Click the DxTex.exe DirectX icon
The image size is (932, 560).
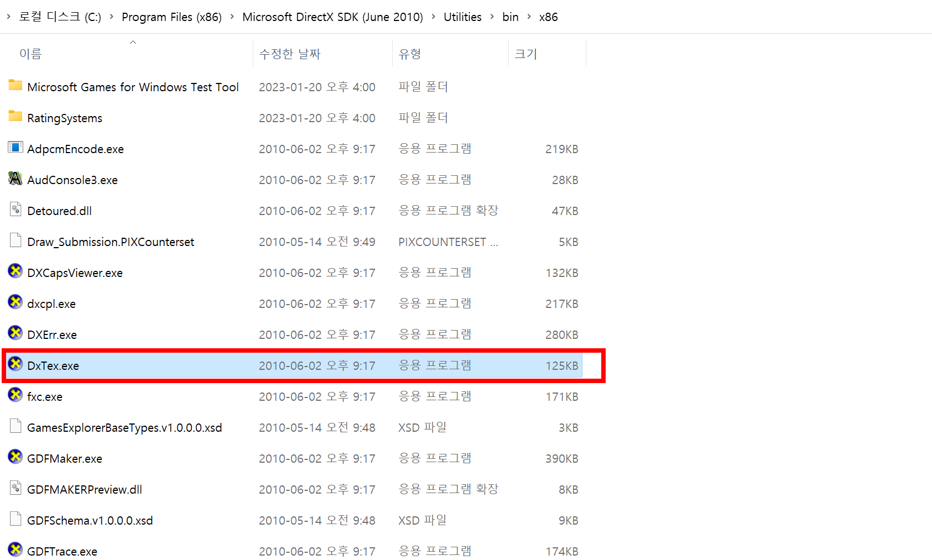[x=15, y=364]
